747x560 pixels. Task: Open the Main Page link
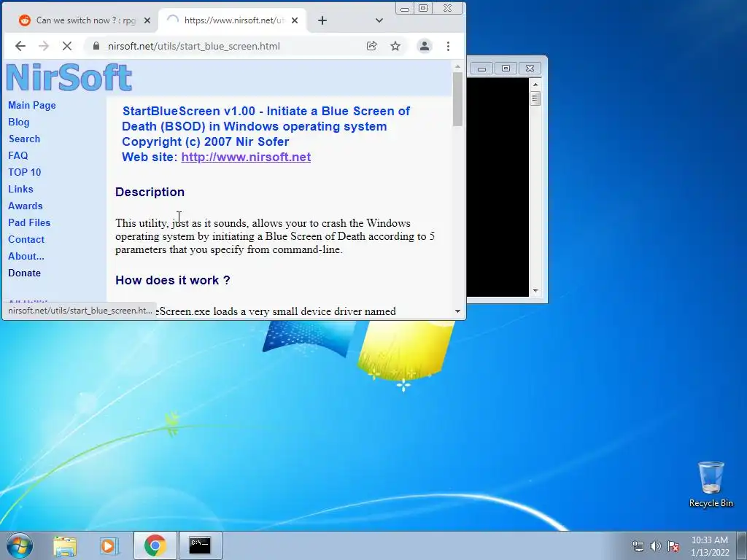pyautogui.click(x=32, y=105)
